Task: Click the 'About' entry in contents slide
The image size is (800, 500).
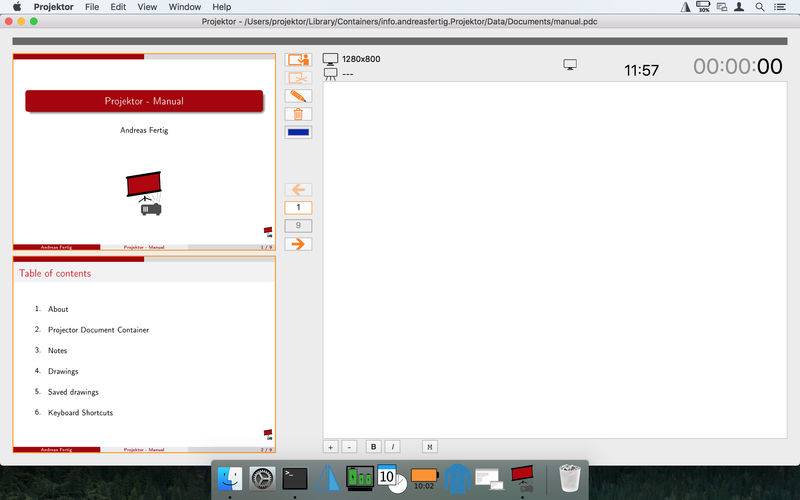Action: pos(58,309)
